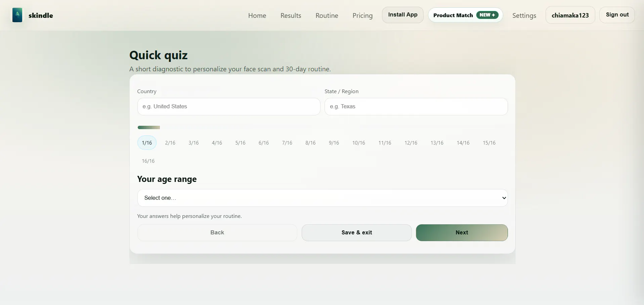Open Product Match feature
Viewport: 644px width, 305px height.
point(465,15)
